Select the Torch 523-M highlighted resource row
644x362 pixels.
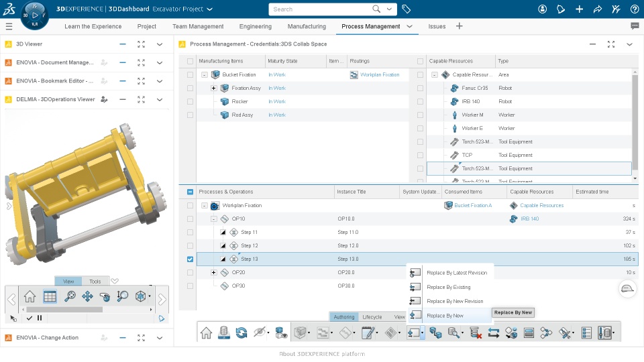pyautogui.click(x=529, y=169)
